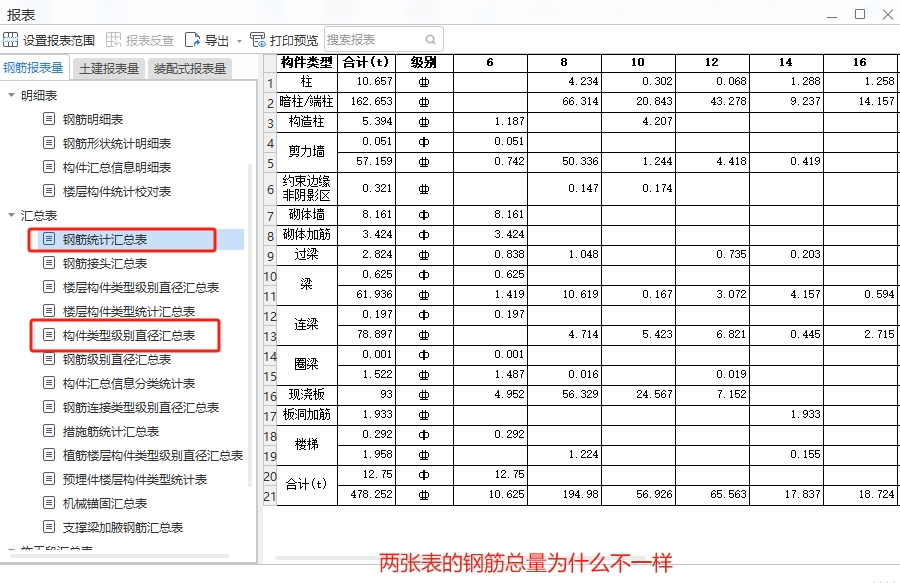Click the 设置报表范围 button label
The height and width of the screenshot is (583, 900).
click(59, 40)
